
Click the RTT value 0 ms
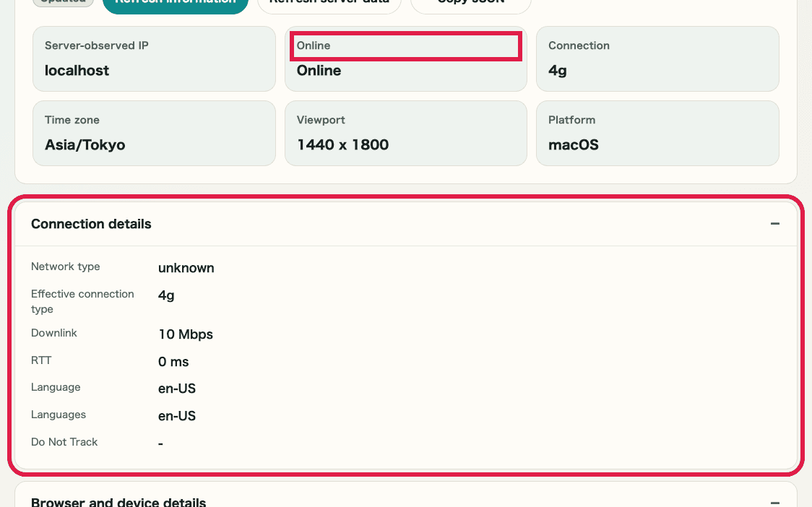[173, 361]
